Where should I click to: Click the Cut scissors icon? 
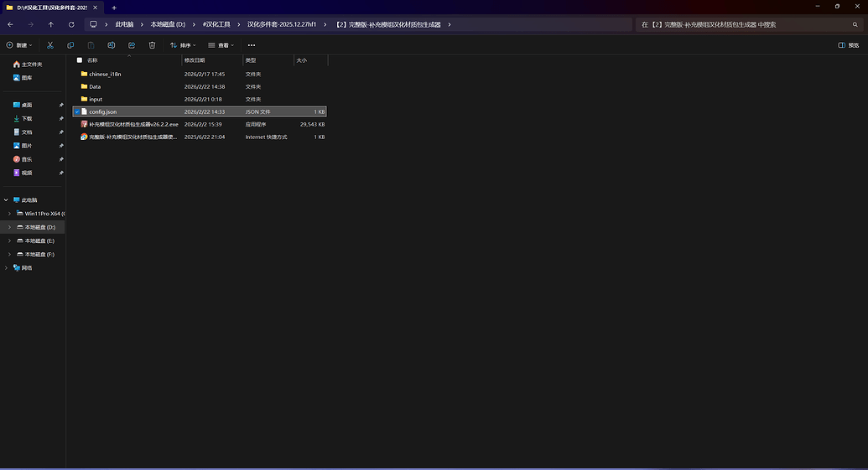49,45
